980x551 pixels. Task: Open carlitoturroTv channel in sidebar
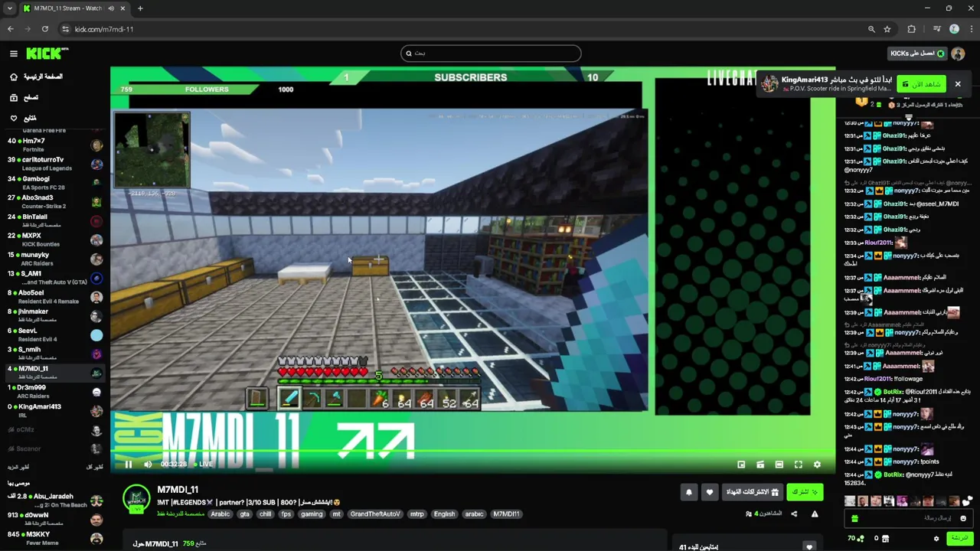click(54, 164)
